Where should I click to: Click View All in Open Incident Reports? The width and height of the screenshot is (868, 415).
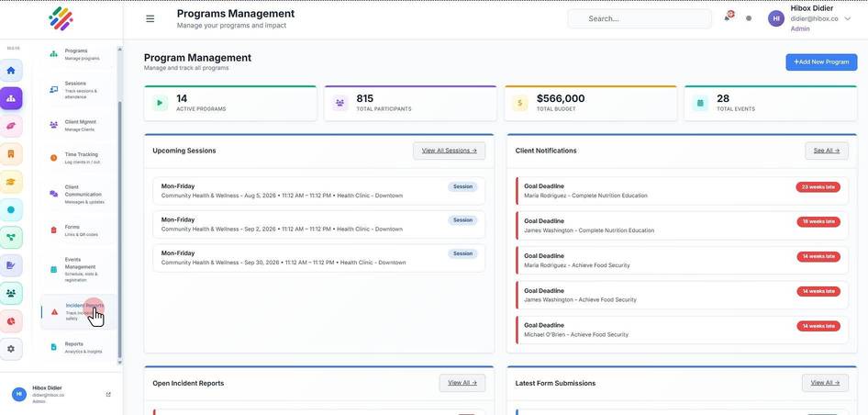(462, 383)
